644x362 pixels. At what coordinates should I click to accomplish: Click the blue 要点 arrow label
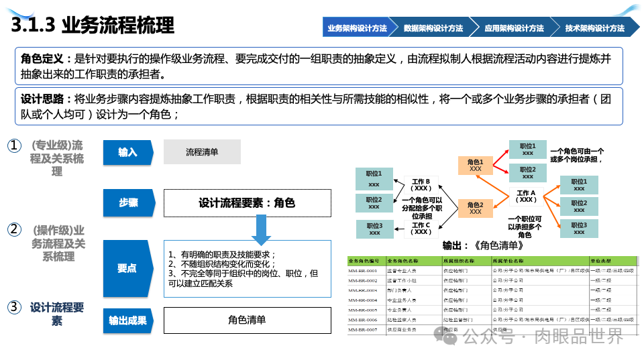coord(127,268)
